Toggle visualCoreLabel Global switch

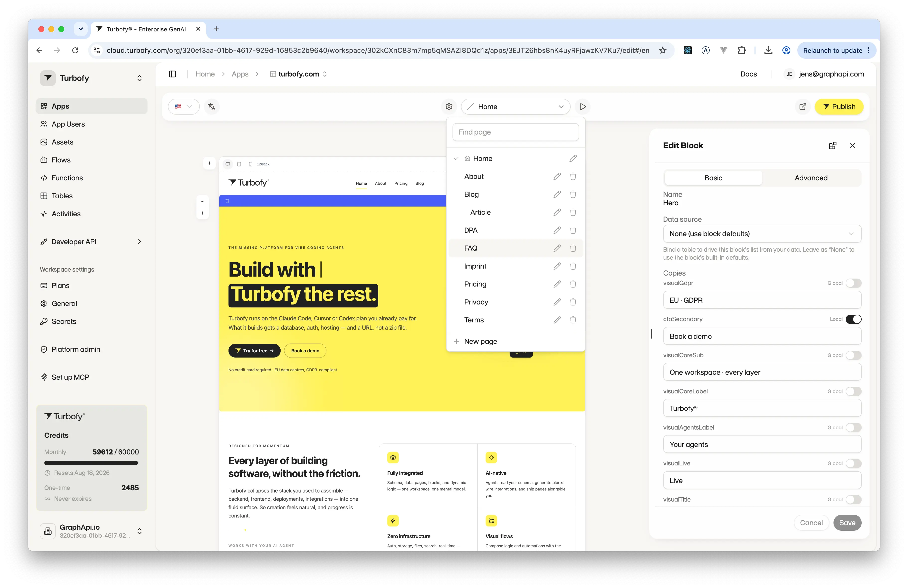pos(853,391)
